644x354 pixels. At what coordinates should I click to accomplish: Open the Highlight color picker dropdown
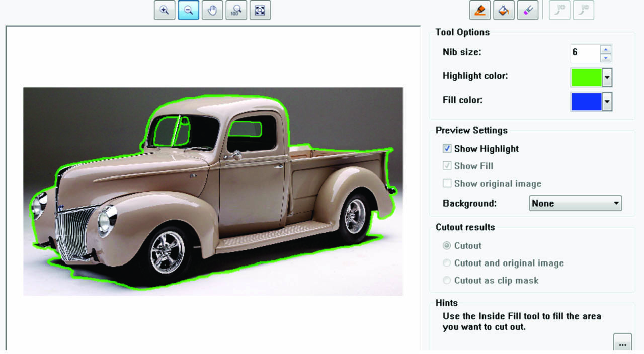point(607,77)
